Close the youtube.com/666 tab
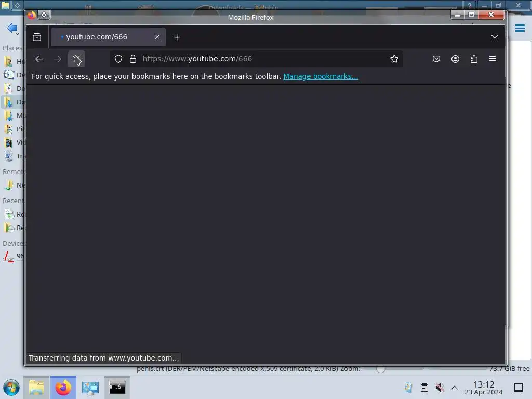The image size is (532, 399). coord(157,37)
